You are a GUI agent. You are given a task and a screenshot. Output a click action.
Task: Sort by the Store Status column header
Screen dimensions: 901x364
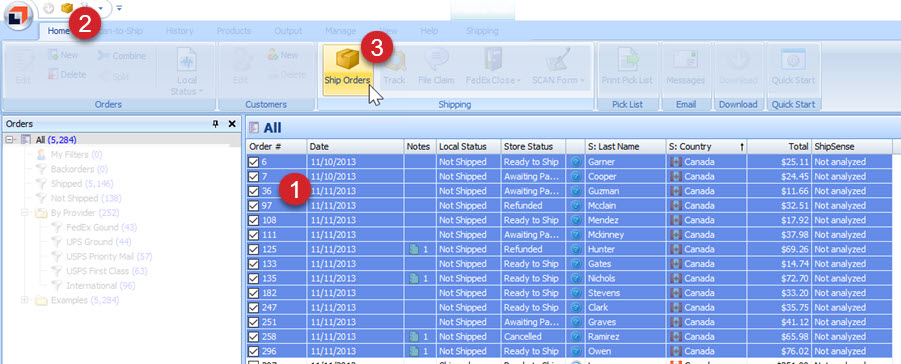click(533, 147)
